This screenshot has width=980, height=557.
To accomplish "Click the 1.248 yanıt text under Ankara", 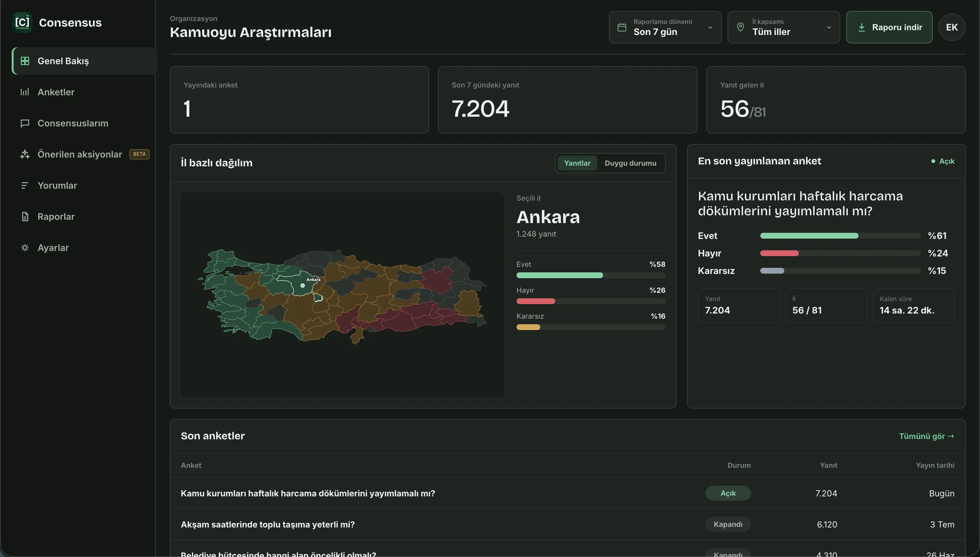I will click(536, 234).
